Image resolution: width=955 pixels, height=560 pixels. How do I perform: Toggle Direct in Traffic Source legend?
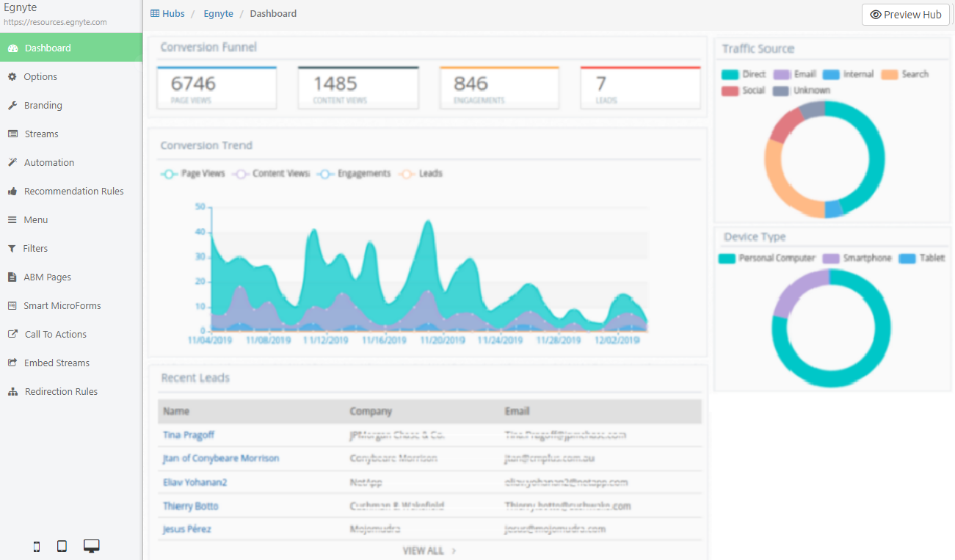coord(744,74)
